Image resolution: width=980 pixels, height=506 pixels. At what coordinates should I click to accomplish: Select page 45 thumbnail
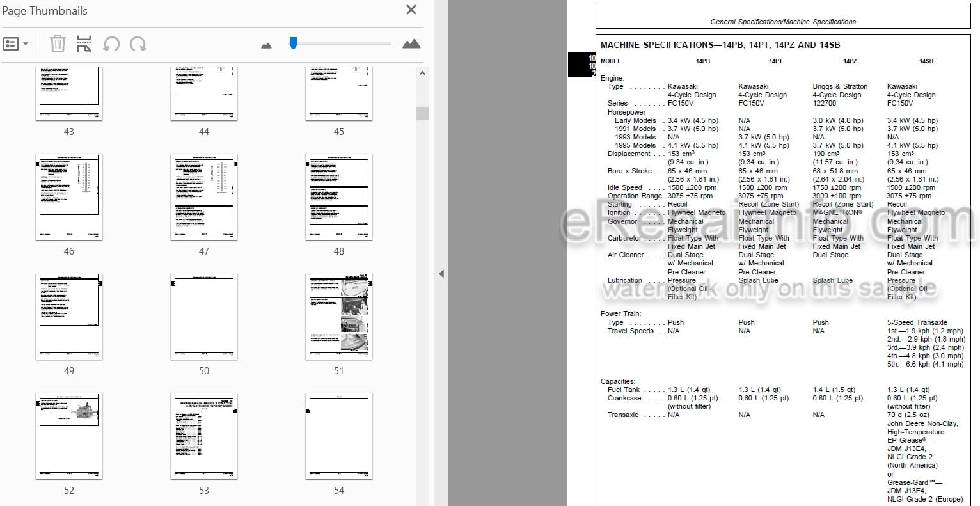coord(339,93)
